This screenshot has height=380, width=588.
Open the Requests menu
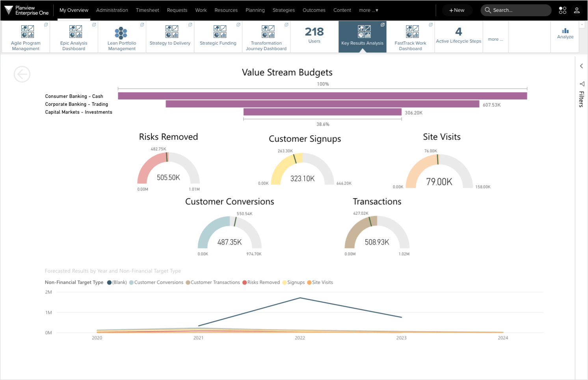177,10
